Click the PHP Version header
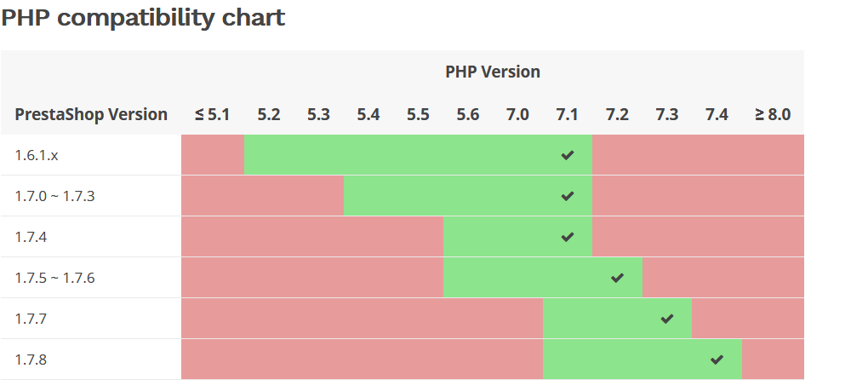 [493, 72]
